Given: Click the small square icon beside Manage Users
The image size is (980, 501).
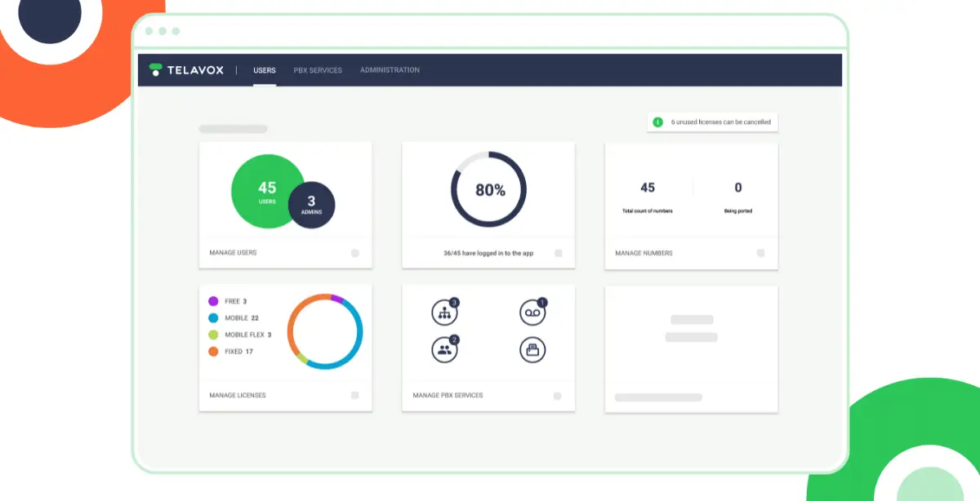Looking at the screenshot, I should [x=355, y=253].
